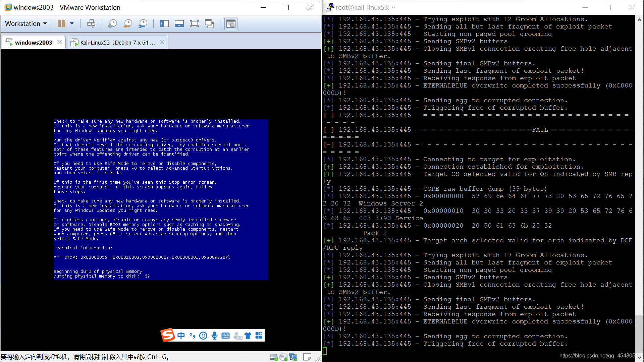Image resolution: width=644 pixels, height=362 pixels.
Task: Open the Sogou emoji panel
Action: (203, 336)
